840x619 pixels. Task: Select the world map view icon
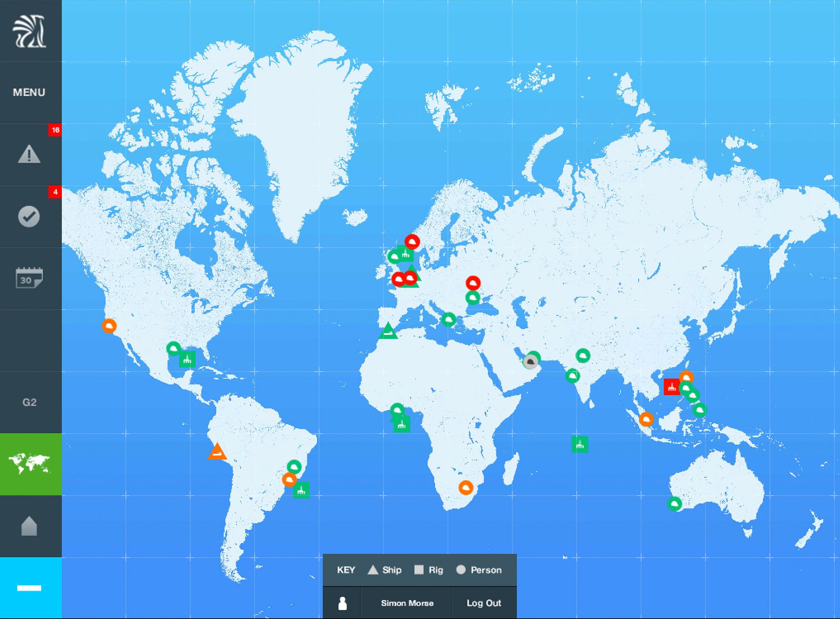tap(30, 464)
